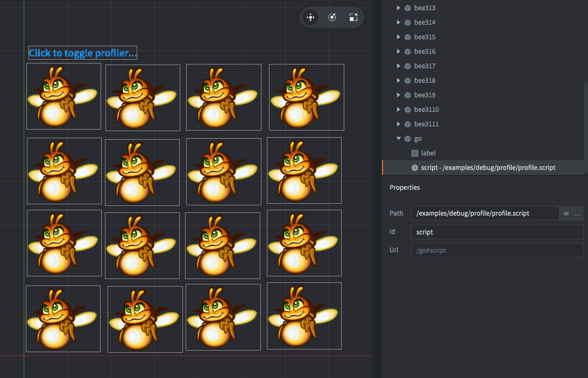Select the Scale tool in viewport toolbar
Viewport: 588px width, 378px height.
pos(353,17)
